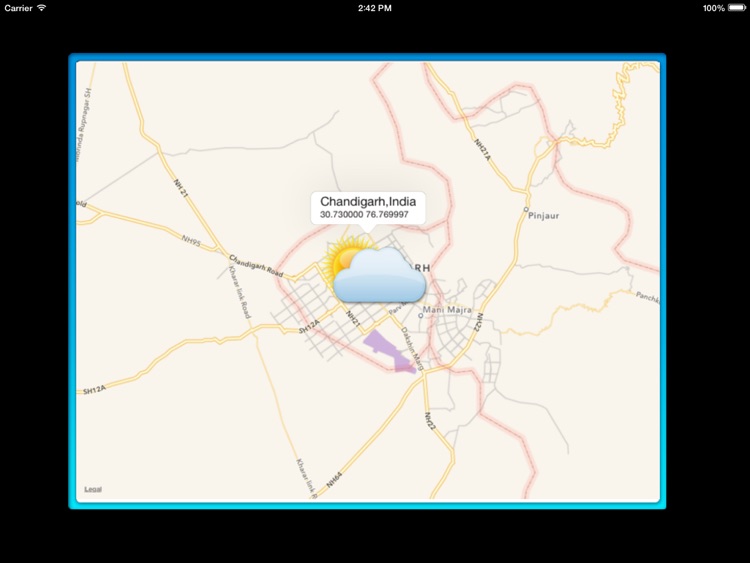Tap the battery icon in status bar
The height and width of the screenshot is (563, 750).
[737, 8]
